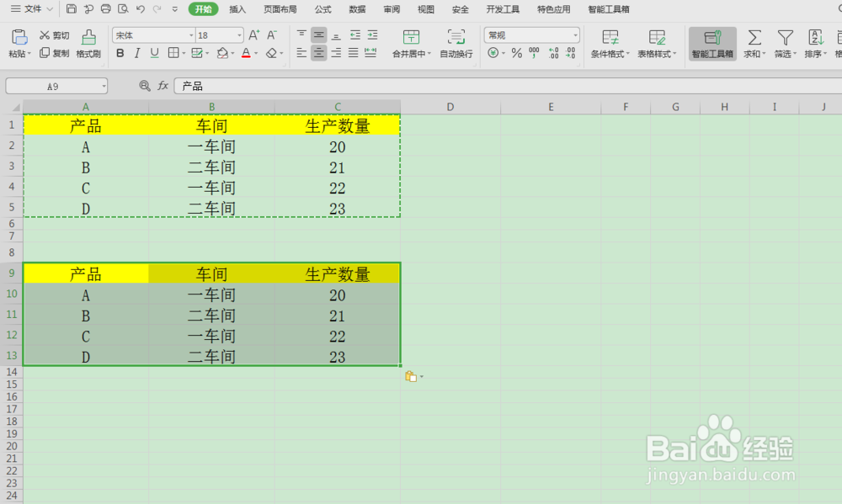Toggle underline formatting

coord(155,53)
